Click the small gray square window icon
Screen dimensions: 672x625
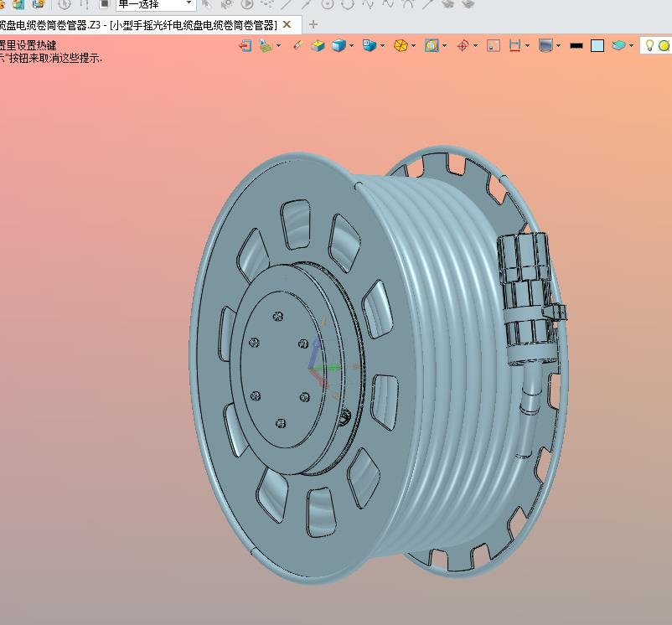point(494,45)
